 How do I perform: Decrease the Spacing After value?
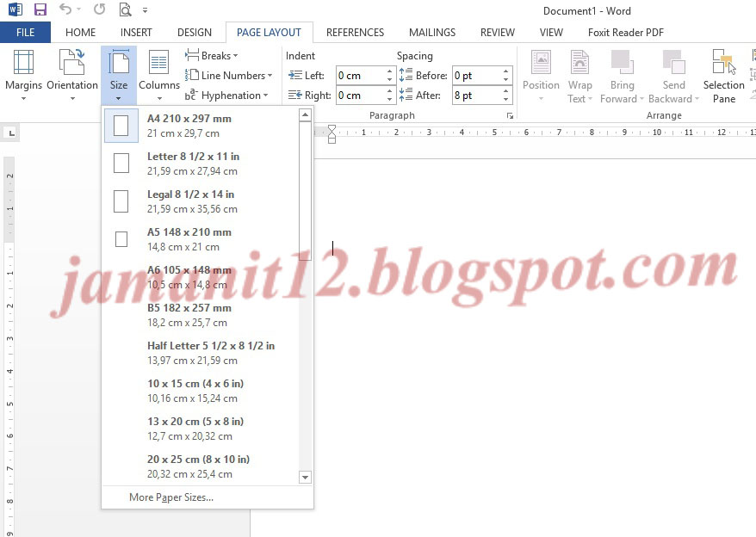tap(505, 99)
